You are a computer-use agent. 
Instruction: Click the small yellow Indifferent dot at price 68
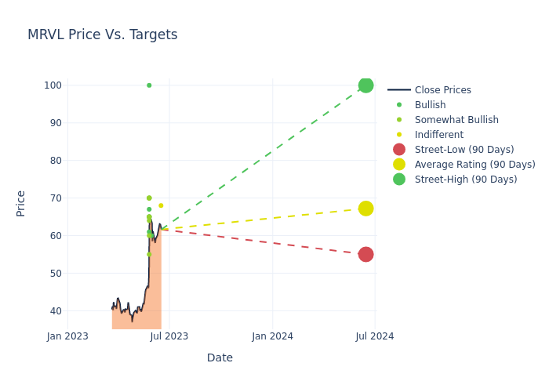pos(161,206)
